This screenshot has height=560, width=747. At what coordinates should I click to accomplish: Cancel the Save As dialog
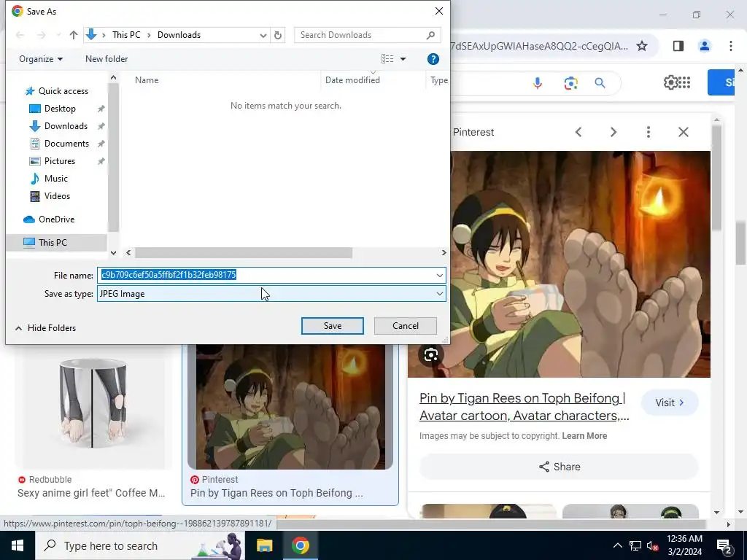tap(406, 326)
